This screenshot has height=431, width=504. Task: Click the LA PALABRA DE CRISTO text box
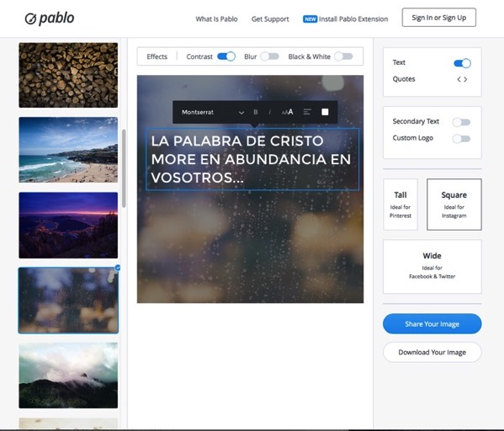(252, 159)
